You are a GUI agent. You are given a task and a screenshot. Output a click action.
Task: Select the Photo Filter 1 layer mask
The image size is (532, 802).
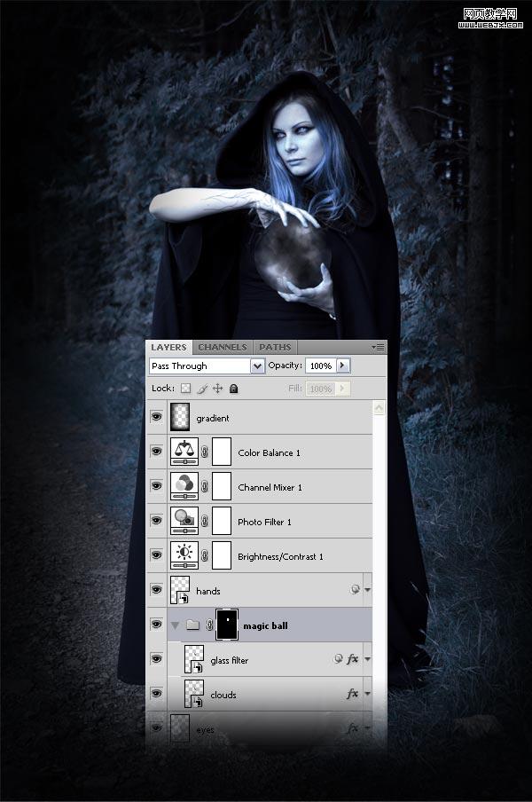222,521
